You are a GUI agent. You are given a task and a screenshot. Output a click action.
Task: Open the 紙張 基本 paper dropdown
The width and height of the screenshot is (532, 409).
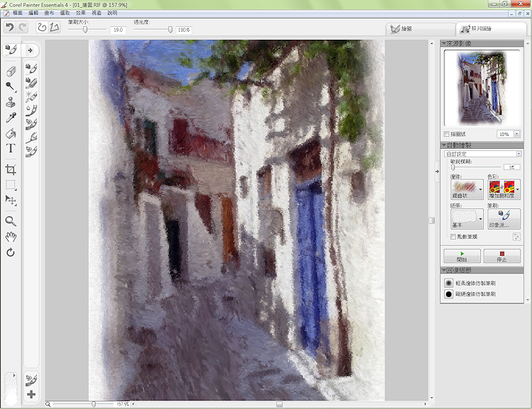pos(467,219)
